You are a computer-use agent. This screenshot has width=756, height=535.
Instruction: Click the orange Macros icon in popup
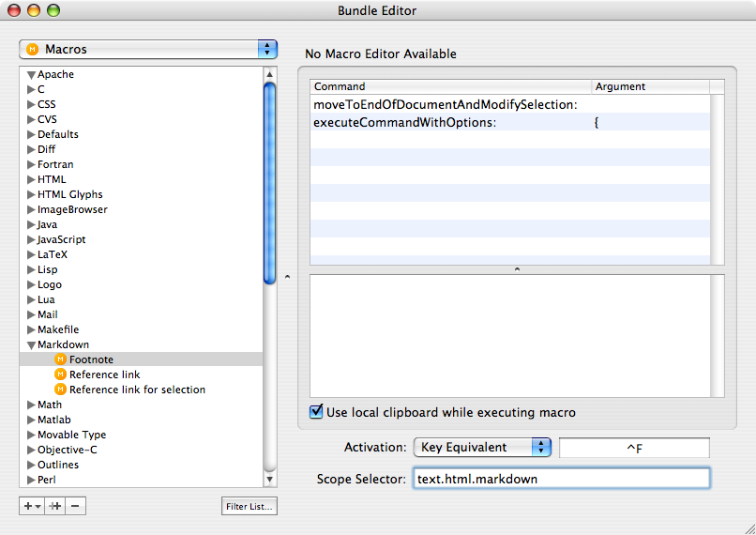pos(32,49)
